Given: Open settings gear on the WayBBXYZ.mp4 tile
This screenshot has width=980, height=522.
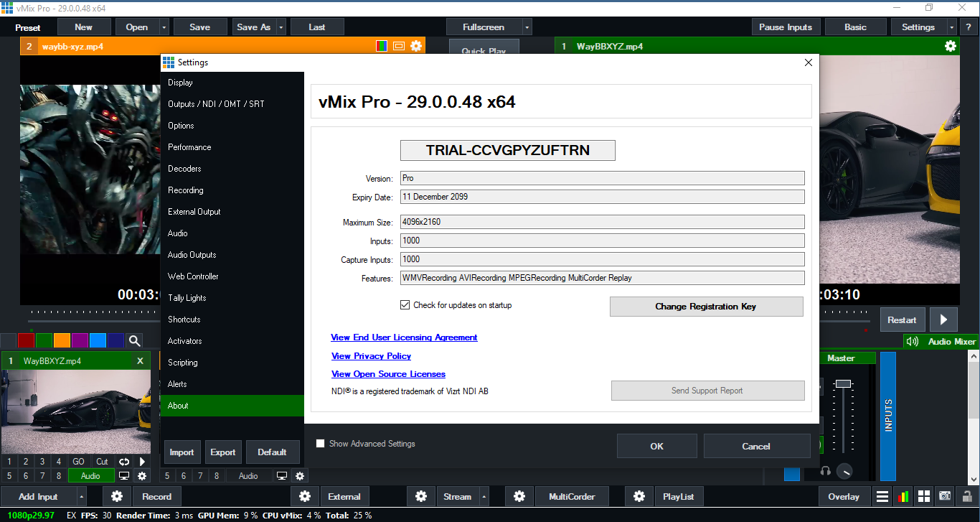Looking at the screenshot, I should pos(142,475).
